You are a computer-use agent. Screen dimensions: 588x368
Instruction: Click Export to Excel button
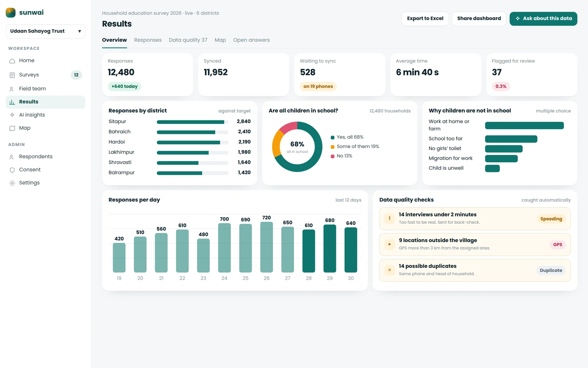click(x=425, y=18)
